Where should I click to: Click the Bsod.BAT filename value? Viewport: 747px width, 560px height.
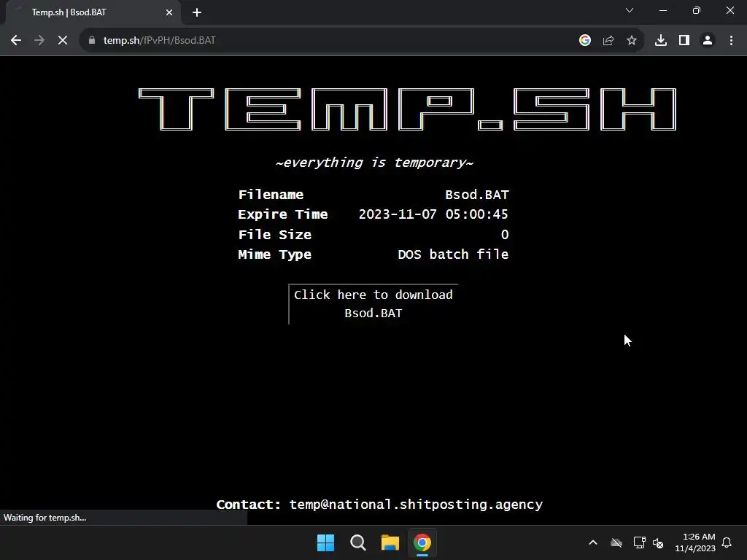pyautogui.click(x=477, y=195)
